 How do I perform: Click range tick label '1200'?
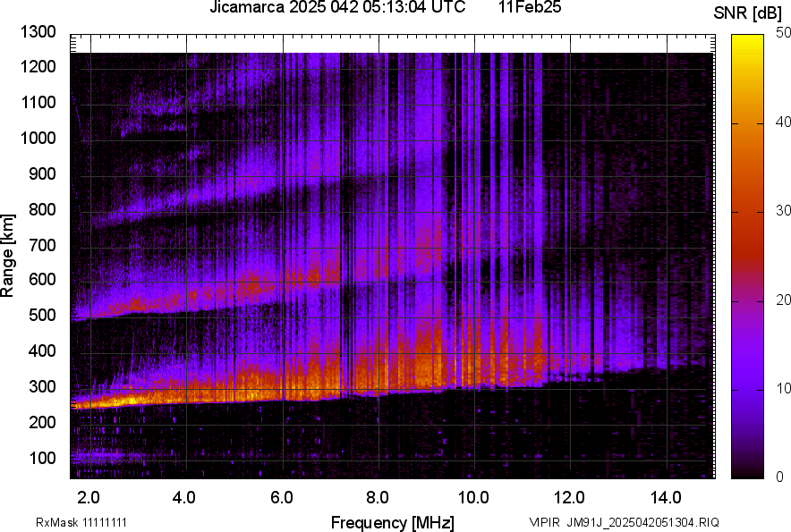[38, 66]
